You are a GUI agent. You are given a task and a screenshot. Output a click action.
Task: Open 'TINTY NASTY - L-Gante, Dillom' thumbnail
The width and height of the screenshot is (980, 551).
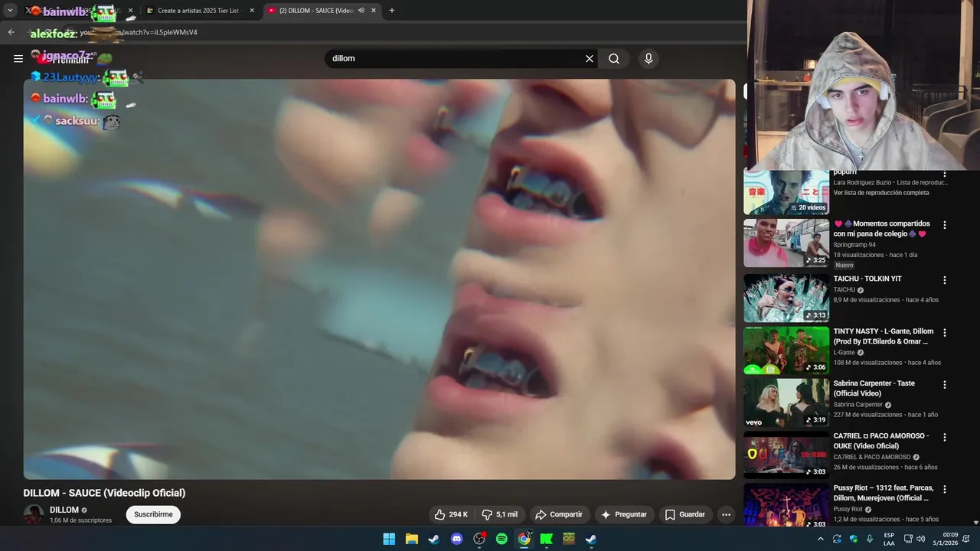(x=786, y=350)
